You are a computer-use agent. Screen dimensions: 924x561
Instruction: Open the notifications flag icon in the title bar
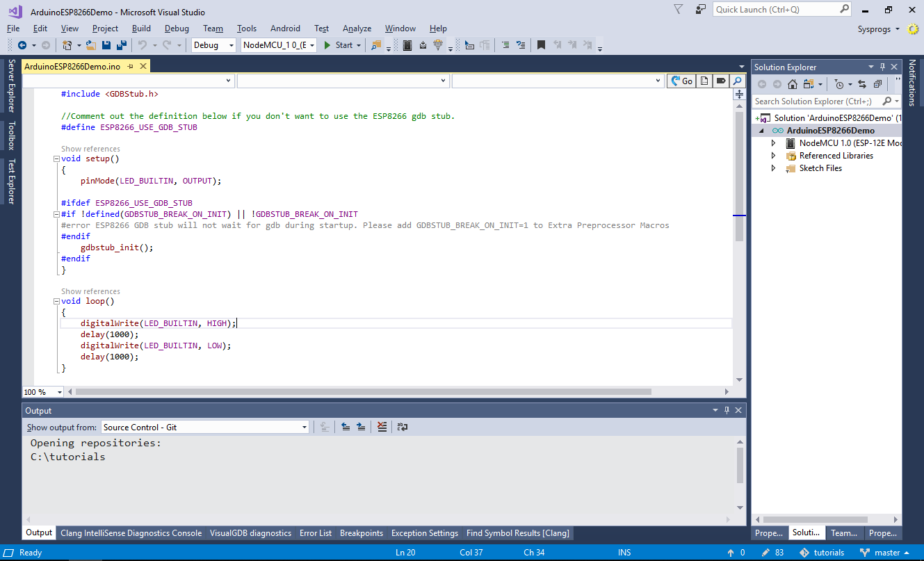coord(679,9)
